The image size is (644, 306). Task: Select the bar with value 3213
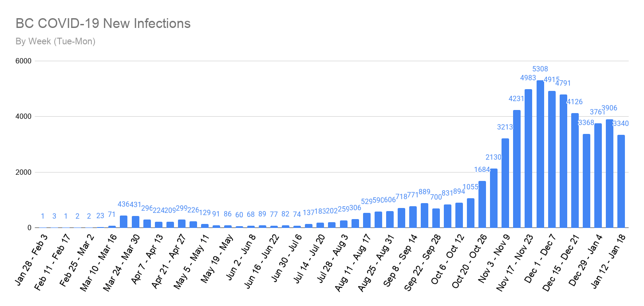coord(505,183)
